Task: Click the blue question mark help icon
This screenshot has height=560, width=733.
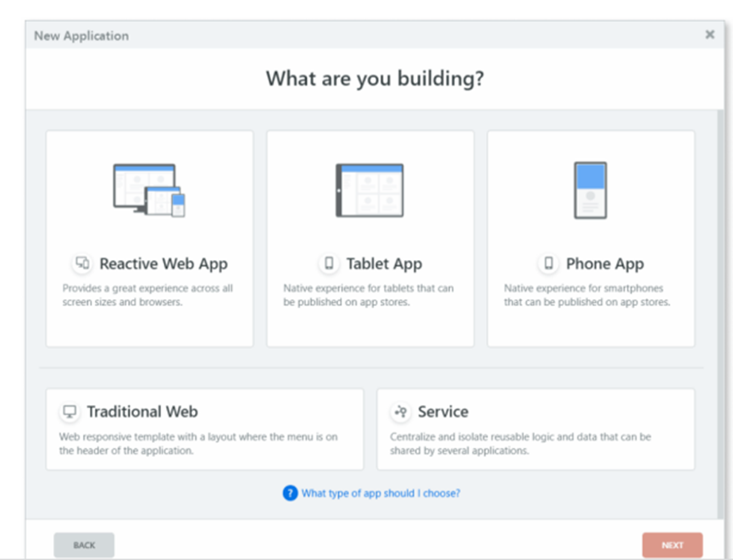Action: [289, 493]
